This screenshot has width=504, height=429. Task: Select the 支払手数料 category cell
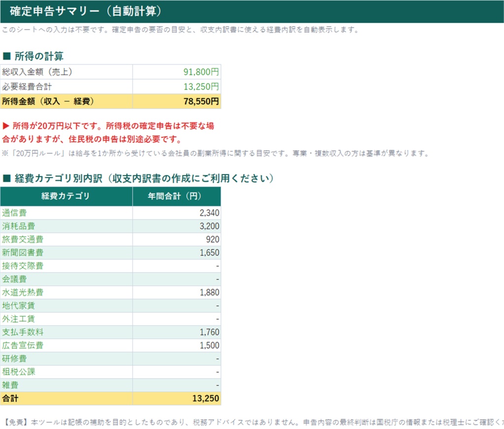[x=66, y=332]
